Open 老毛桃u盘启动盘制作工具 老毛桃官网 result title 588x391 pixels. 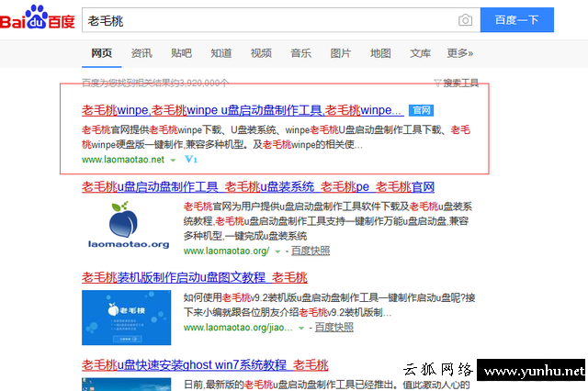[x=258, y=186]
